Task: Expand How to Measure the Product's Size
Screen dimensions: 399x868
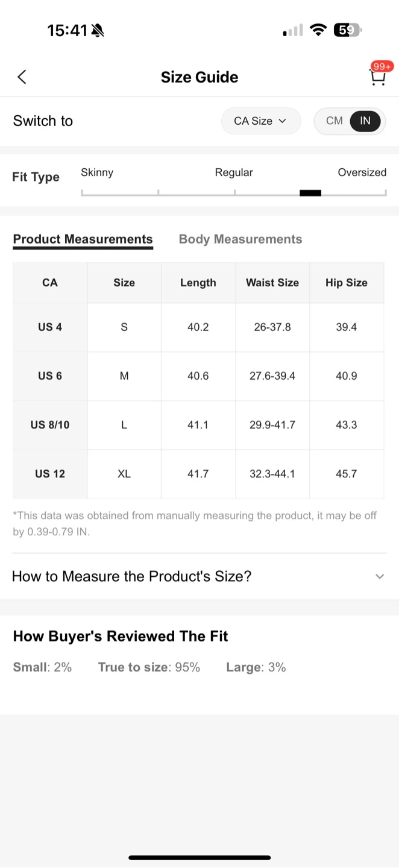Action: pyautogui.click(x=199, y=576)
